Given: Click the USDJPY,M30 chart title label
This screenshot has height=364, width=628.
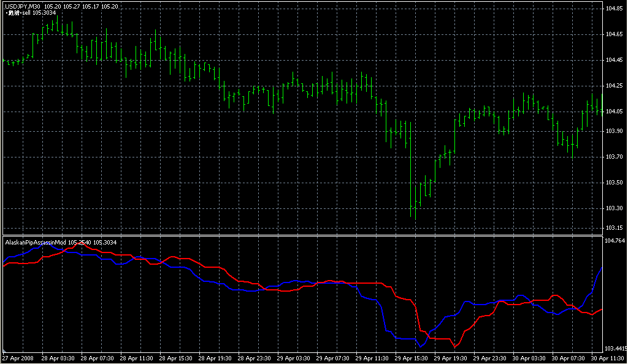Looking at the screenshot, I should 22,6.
